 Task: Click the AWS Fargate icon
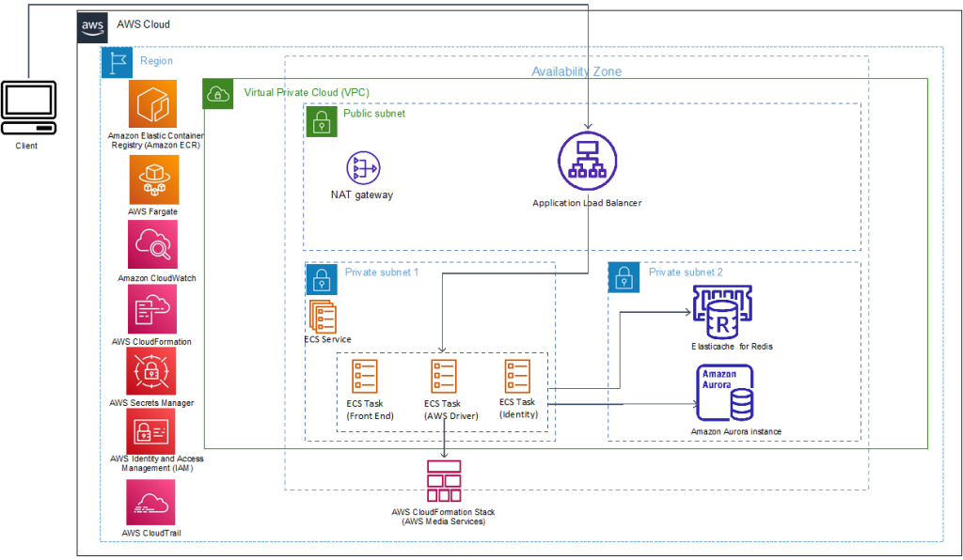coord(153,179)
